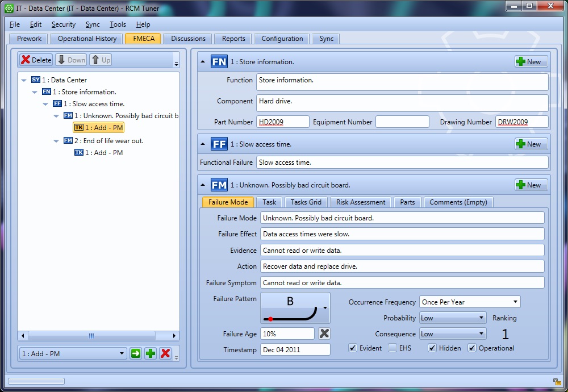Click the SY Data Center system icon
This screenshot has width=568, height=392.
pyautogui.click(x=36, y=80)
